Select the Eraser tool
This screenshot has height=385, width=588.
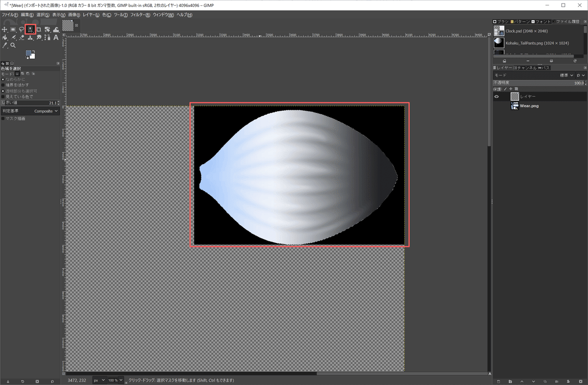tap(22, 37)
